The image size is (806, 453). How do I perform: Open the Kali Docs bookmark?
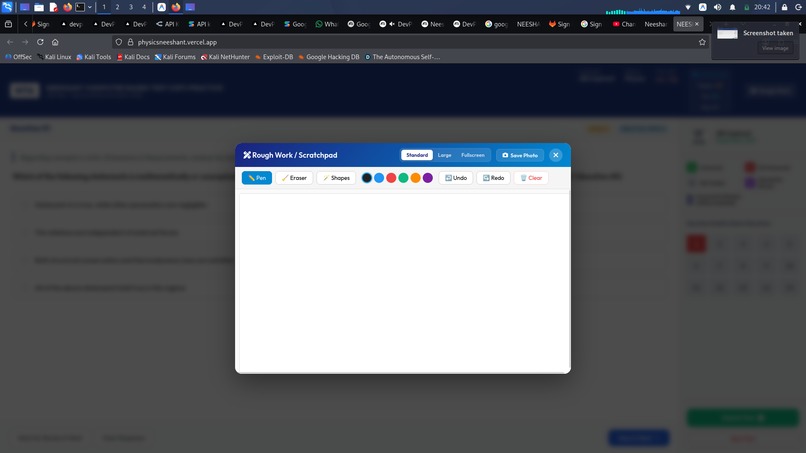[x=133, y=57]
